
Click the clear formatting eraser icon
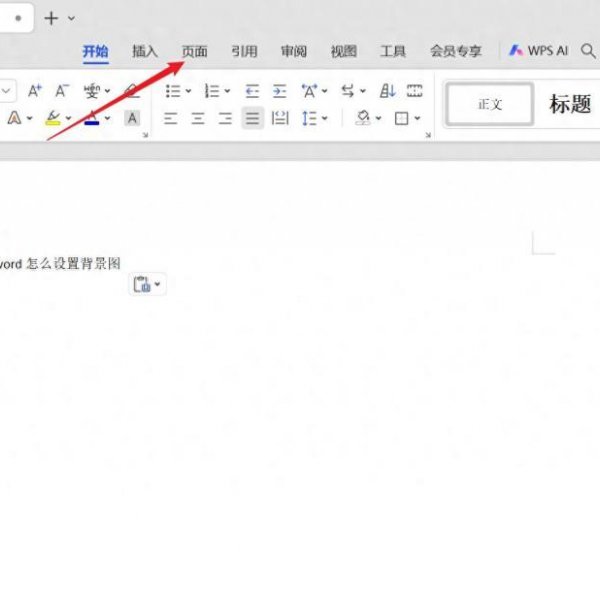click(131, 91)
